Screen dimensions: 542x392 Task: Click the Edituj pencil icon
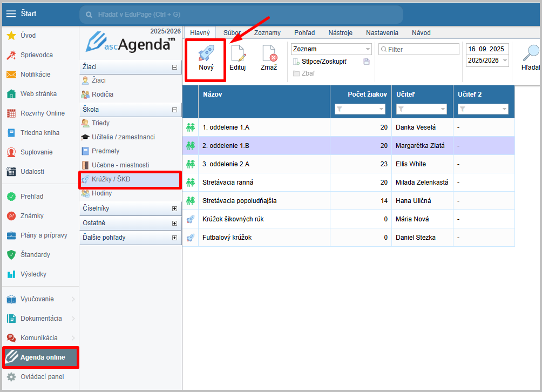pyautogui.click(x=238, y=54)
